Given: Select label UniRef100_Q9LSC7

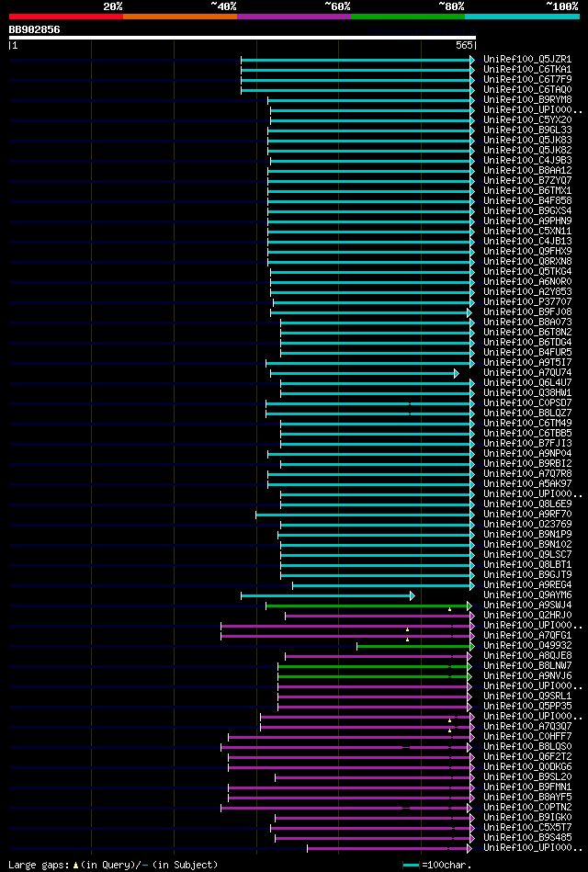Looking at the screenshot, I should pos(528,554).
